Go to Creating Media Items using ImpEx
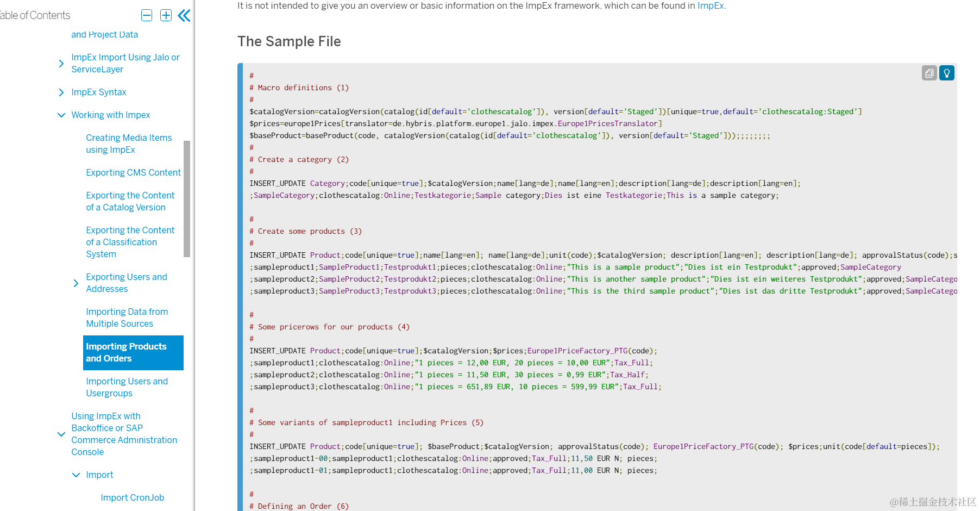The image size is (980, 511). tap(129, 144)
